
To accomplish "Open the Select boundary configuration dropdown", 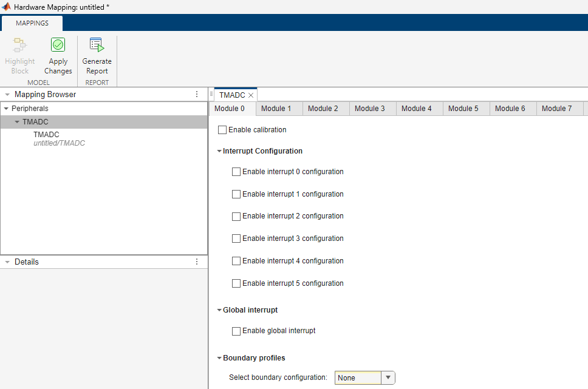I will pos(388,377).
